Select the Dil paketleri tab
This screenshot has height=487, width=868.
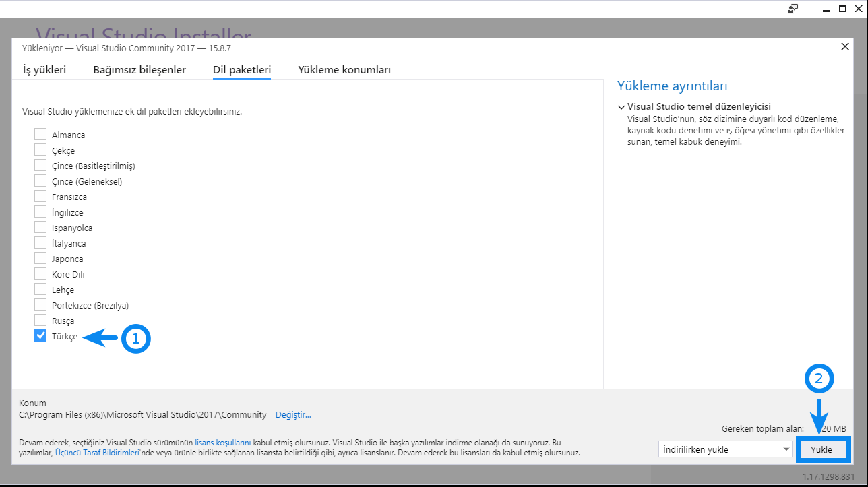point(242,70)
